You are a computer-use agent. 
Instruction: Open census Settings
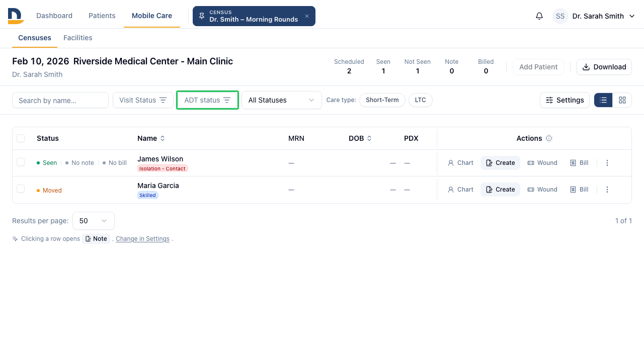pos(565,100)
